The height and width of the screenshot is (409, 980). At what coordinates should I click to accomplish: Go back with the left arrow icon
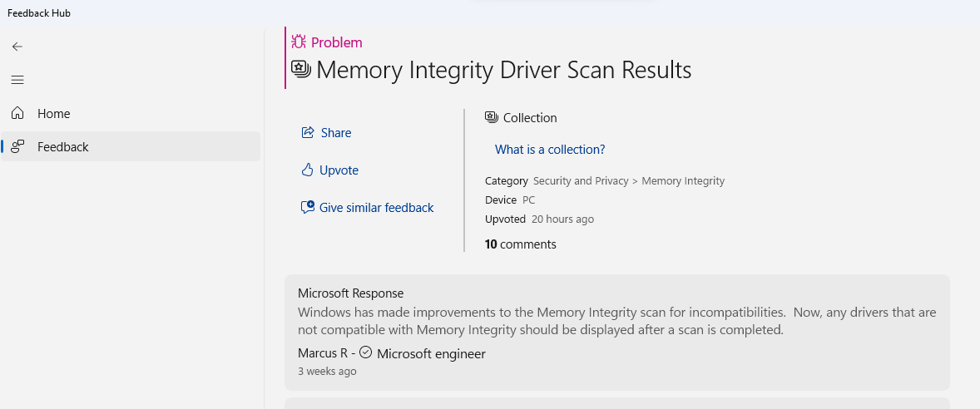[x=17, y=47]
